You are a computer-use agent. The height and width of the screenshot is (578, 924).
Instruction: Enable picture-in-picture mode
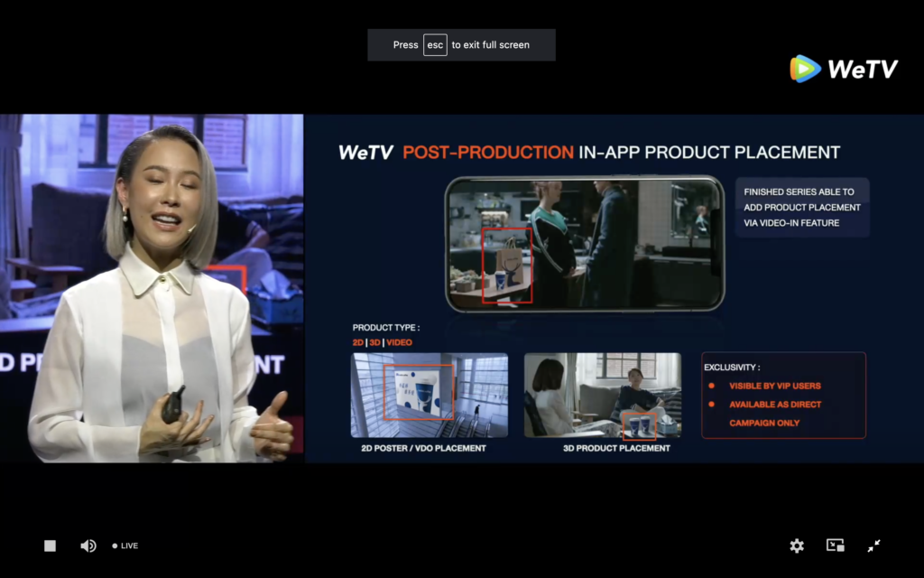coord(836,545)
